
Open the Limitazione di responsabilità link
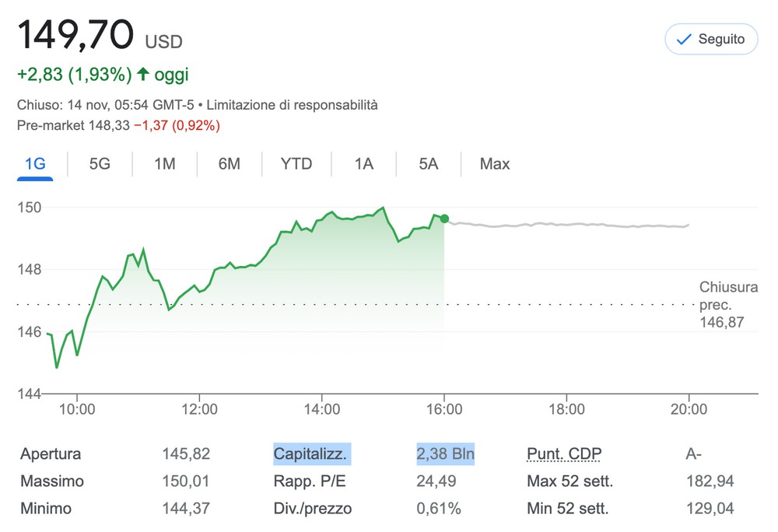[292, 104]
